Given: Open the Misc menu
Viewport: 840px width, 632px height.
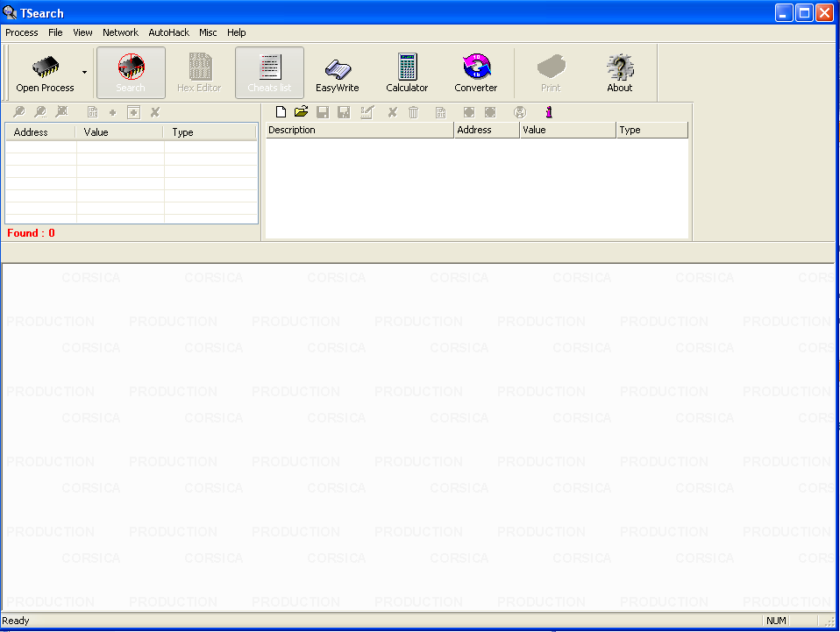Looking at the screenshot, I should tap(208, 32).
